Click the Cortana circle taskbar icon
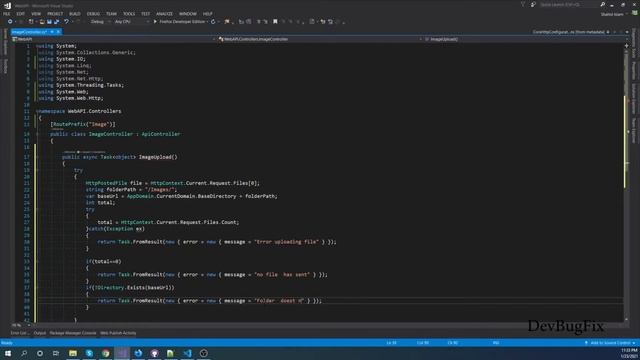640x360 pixels. point(40,353)
